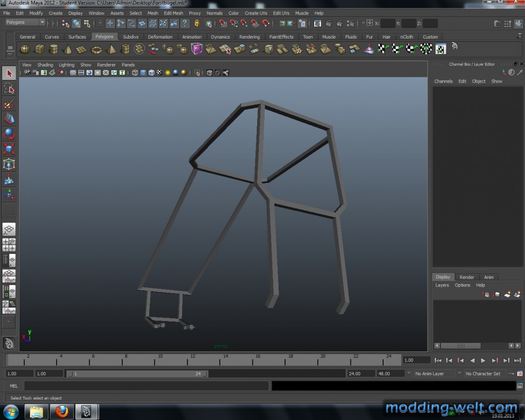Toggle the lock selection padlock icon
The height and width of the screenshot is (420, 525).
coord(196,23)
